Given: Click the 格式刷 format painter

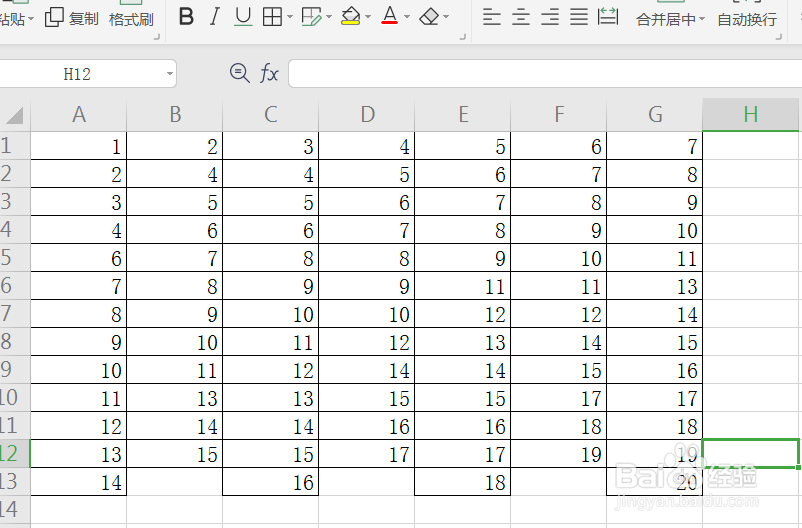Looking at the screenshot, I should coord(131,19).
